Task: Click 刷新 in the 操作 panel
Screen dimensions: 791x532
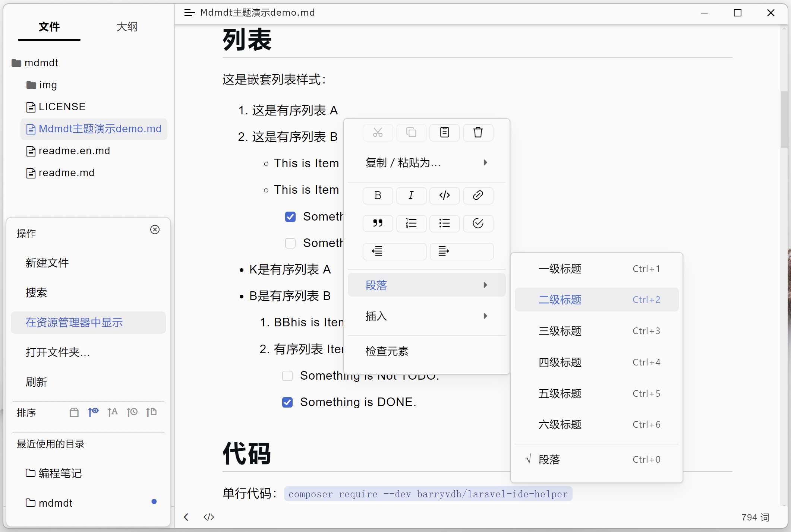Action: coord(88,382)
